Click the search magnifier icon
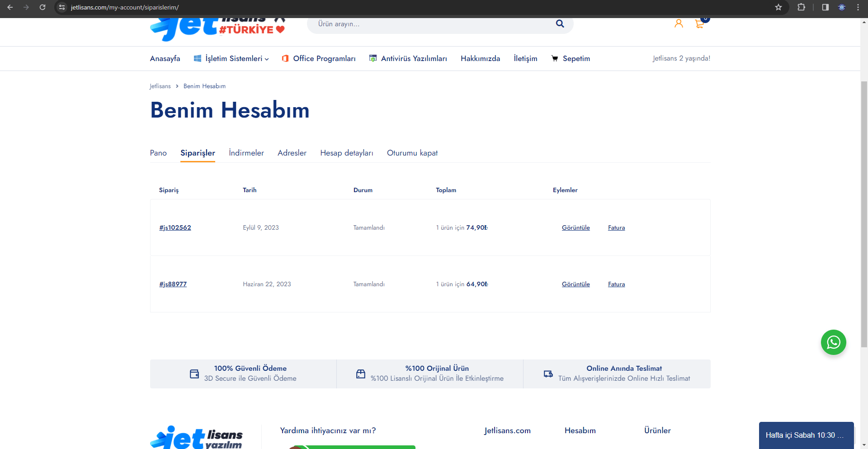The height and width of the screenshot is (449, 868). tap(560, 24)
